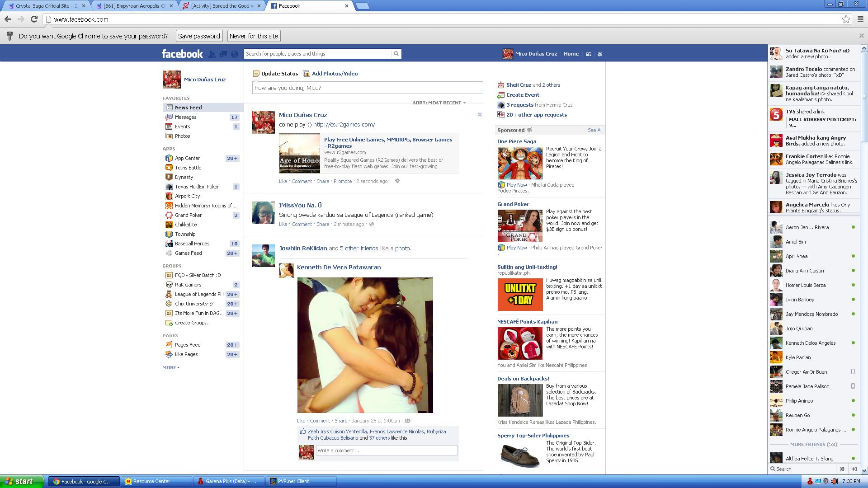Expand More Friends (53) list

pyautogui.click(x=814, y=445)
